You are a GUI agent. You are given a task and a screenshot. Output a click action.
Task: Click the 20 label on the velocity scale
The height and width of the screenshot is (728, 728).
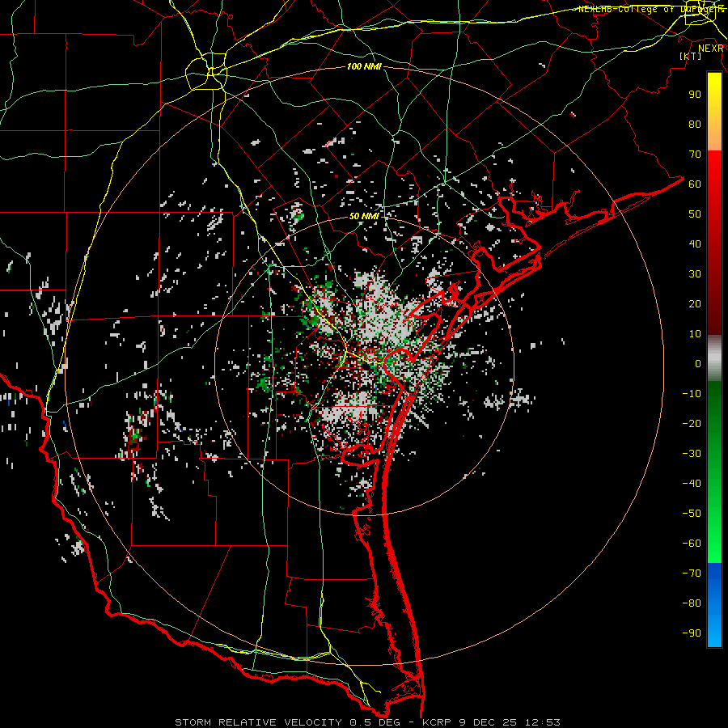point(695,303)
